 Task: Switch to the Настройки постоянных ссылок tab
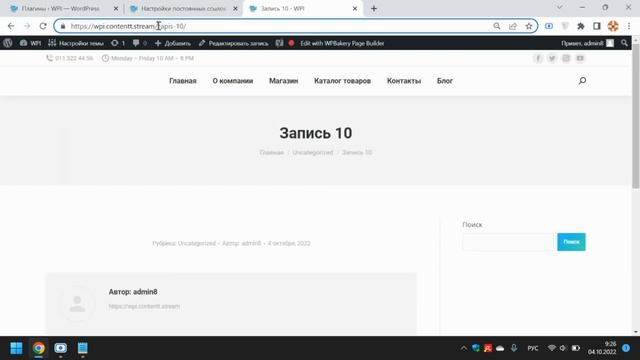[x=183, y=9]
